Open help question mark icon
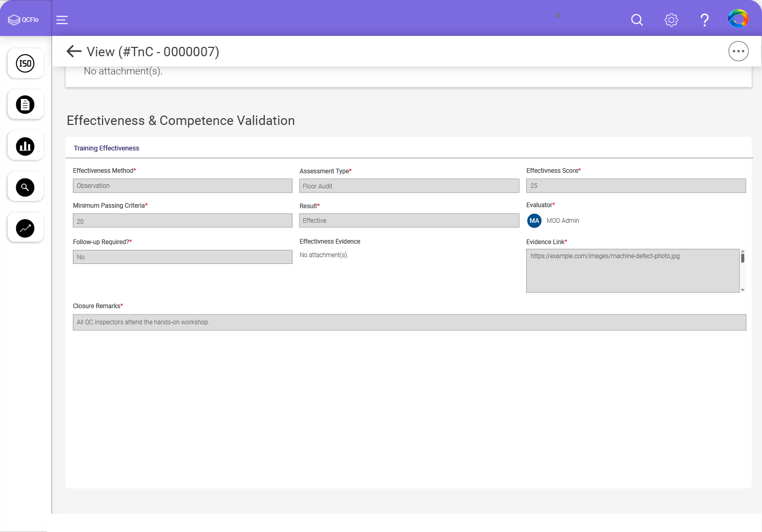The width and height of the screenshot is (762, 532). [705, 20]
